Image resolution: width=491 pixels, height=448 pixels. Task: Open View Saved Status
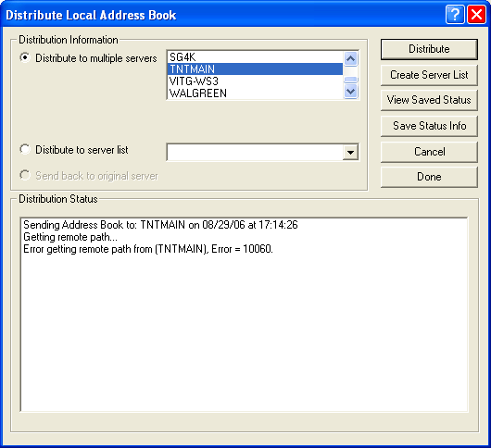click(429, 100)
